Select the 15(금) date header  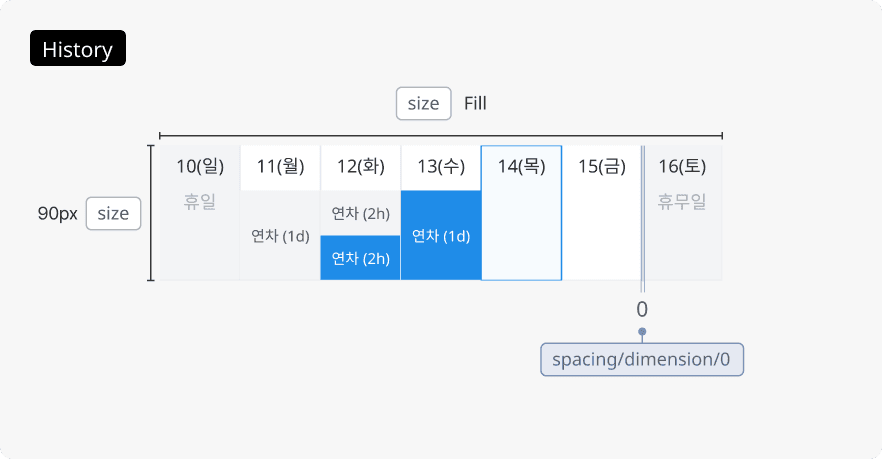[602, 167]
